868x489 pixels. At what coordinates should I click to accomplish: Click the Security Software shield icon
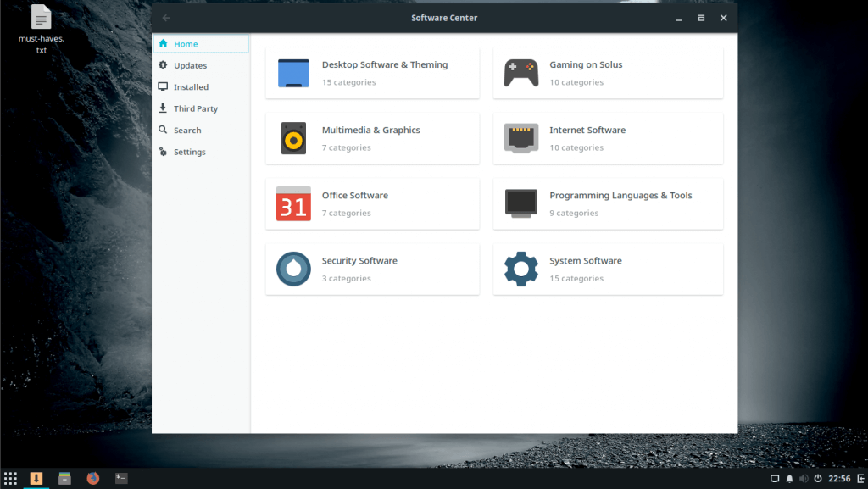292,269
